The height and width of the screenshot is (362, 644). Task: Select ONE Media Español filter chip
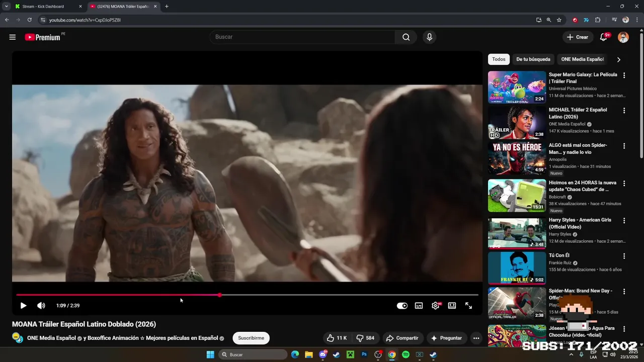(x=582, y=59)
